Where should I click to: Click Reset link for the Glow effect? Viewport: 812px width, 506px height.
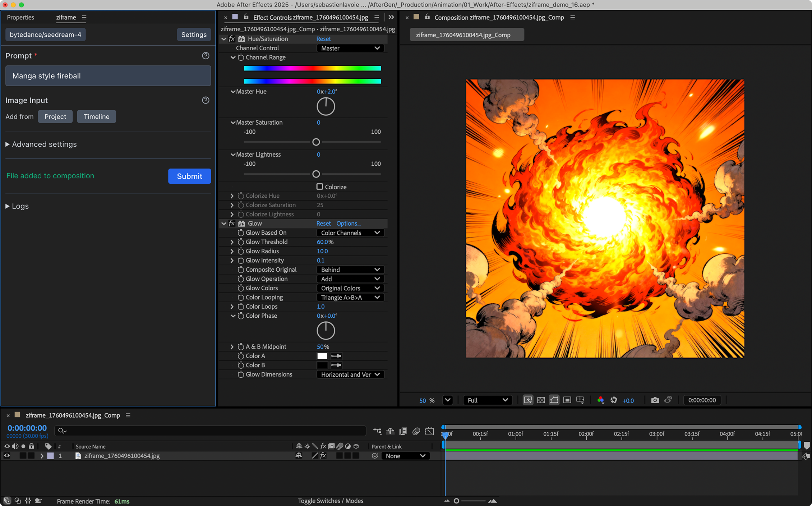click(x=323, y=224)
